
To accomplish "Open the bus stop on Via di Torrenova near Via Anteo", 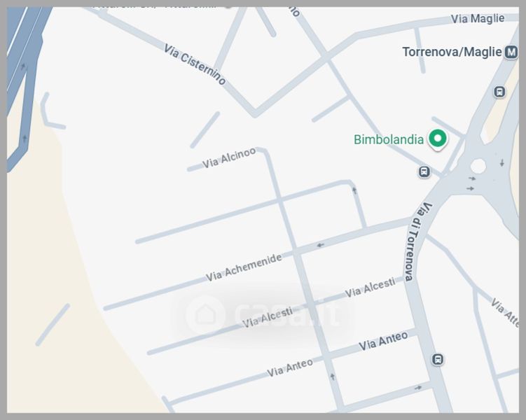I will click(438, 359).
